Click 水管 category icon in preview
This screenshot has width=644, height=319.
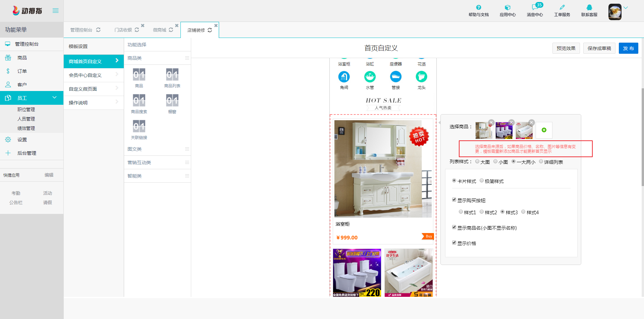coord(370,77)
